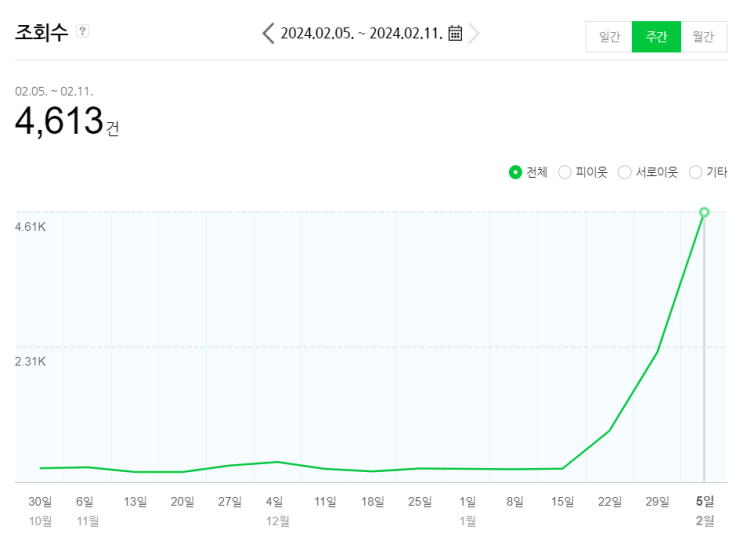Click the 18일 axis label
This screenshot has height=544, width=743.
tap(372, 501)
